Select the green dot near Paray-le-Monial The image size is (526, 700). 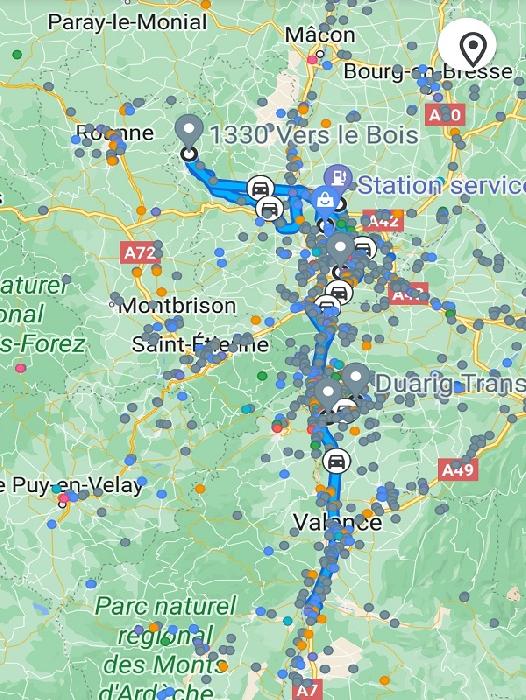point(17,54)
